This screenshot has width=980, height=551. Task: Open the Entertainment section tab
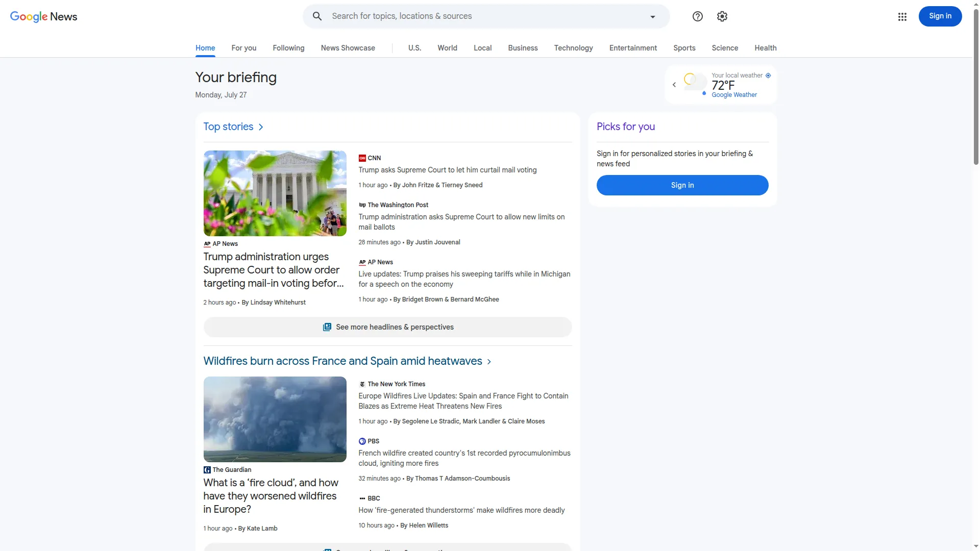(633, 48)
